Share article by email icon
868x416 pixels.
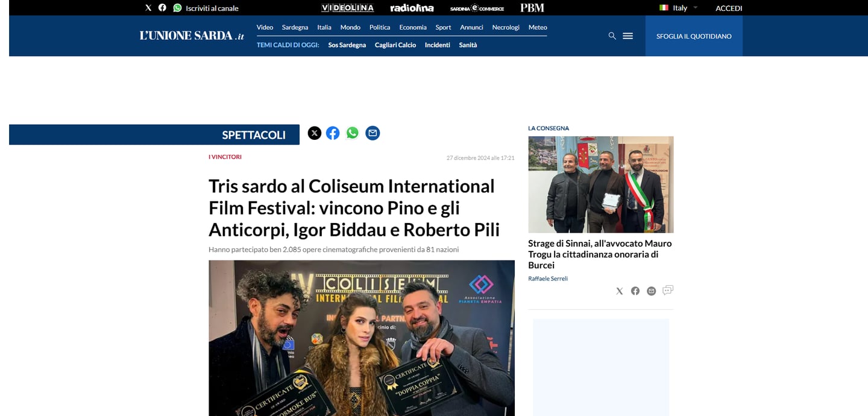click(373, 133)
